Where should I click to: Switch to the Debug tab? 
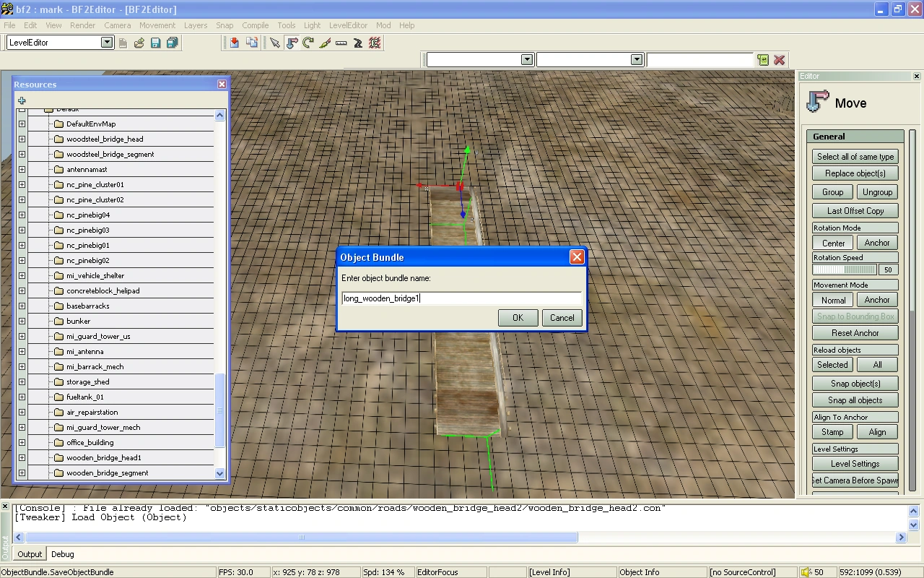(x=62, y=554)
